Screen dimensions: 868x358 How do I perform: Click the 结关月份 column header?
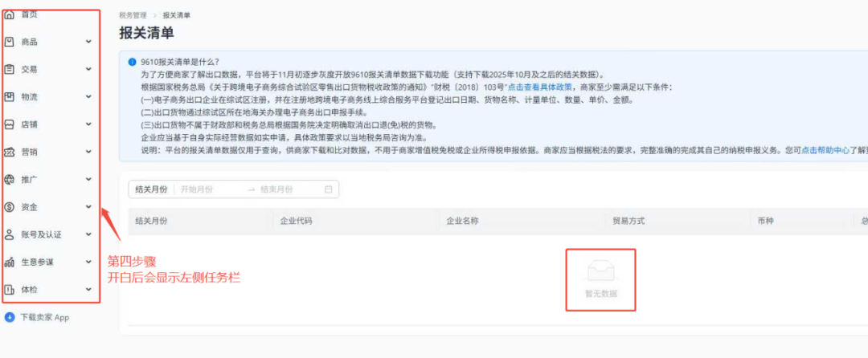coord(151,221)
